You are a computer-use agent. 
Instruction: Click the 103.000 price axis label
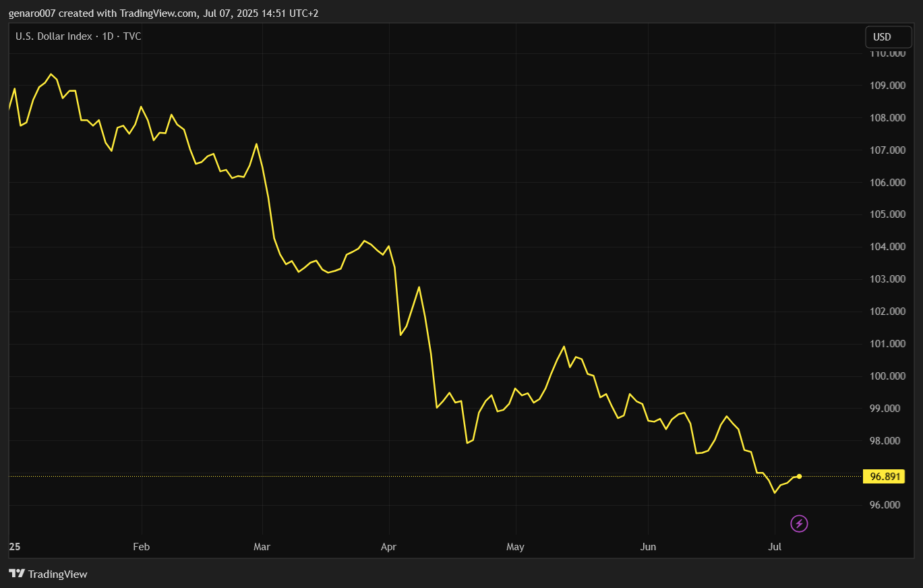point(887,279)
